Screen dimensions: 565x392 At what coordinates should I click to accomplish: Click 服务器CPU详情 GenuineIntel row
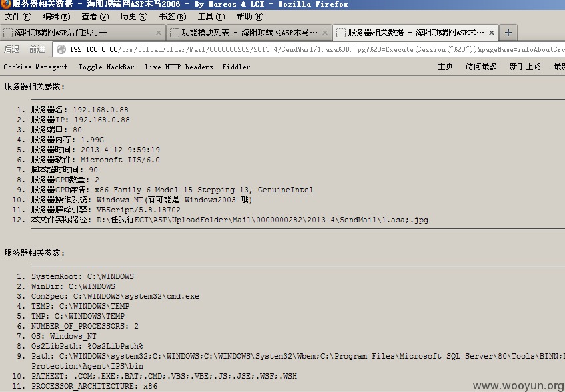click(x=173, y=190)
